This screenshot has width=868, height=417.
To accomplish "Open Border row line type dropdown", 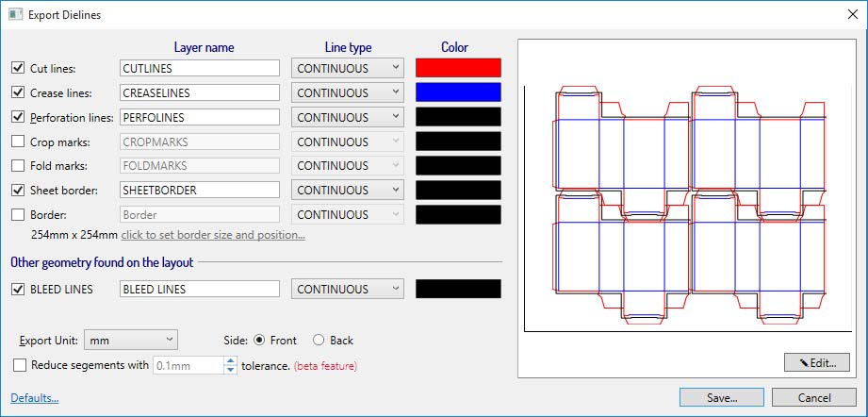I will click(x=348, y=214).
